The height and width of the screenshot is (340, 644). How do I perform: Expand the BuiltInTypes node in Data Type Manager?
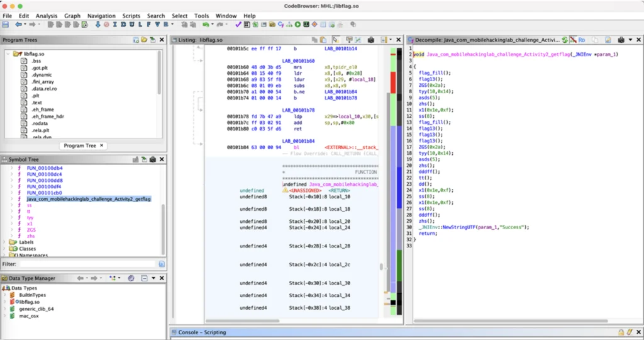4,295
